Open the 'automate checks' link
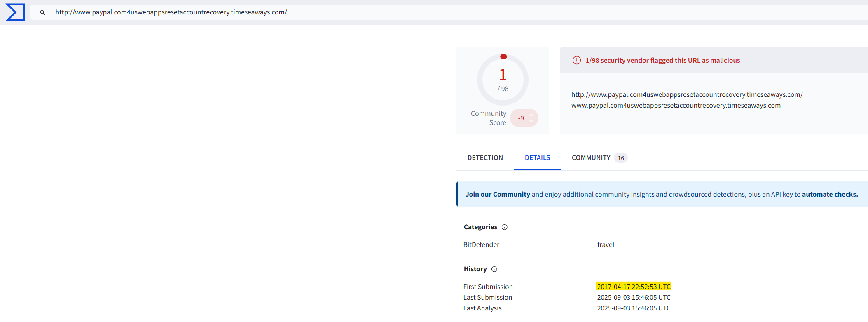The width and height of the screenshot is (868, 322). (x=830, y=194)
